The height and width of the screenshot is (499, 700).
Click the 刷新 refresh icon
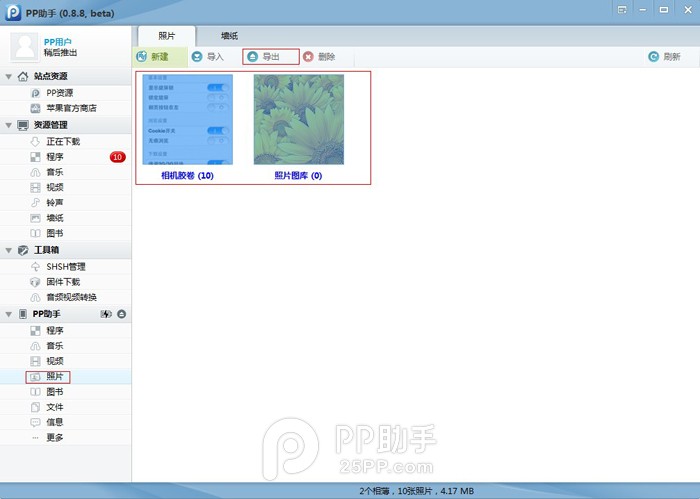point(654,57)
